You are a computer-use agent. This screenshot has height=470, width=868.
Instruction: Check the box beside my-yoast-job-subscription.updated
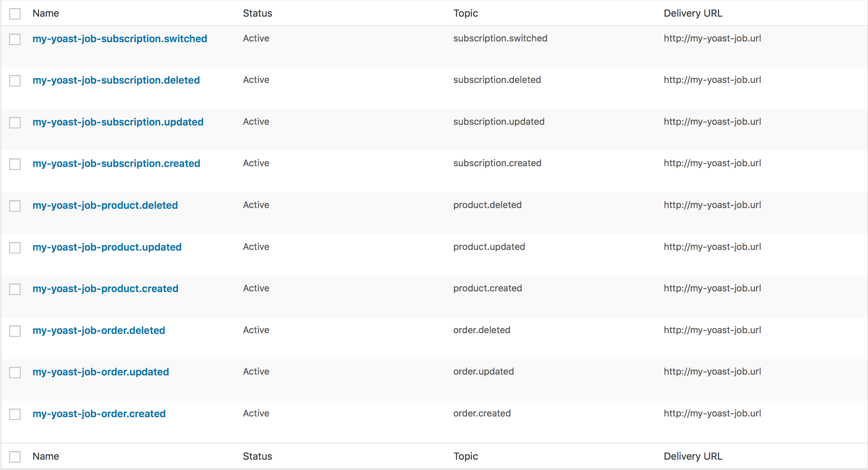15,123
